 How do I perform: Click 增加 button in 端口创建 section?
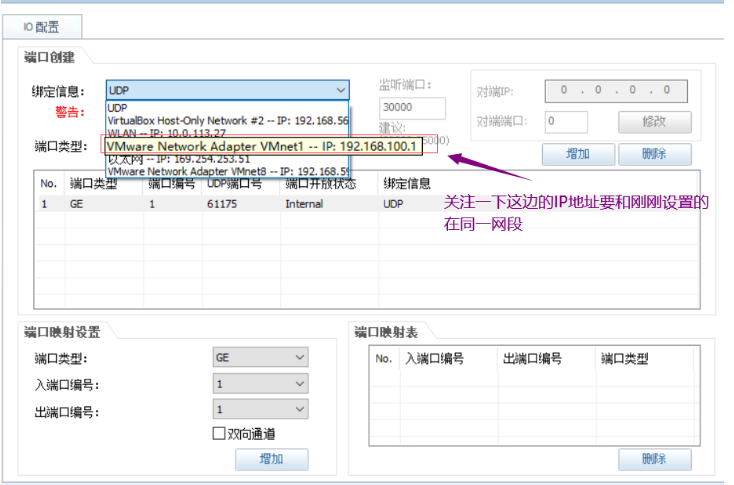point(579,154)
